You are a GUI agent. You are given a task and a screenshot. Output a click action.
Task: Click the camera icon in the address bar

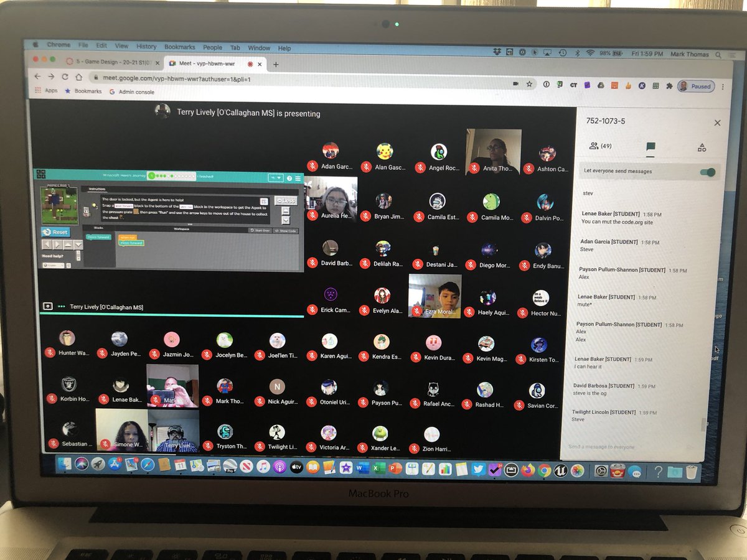pos(516,83)
